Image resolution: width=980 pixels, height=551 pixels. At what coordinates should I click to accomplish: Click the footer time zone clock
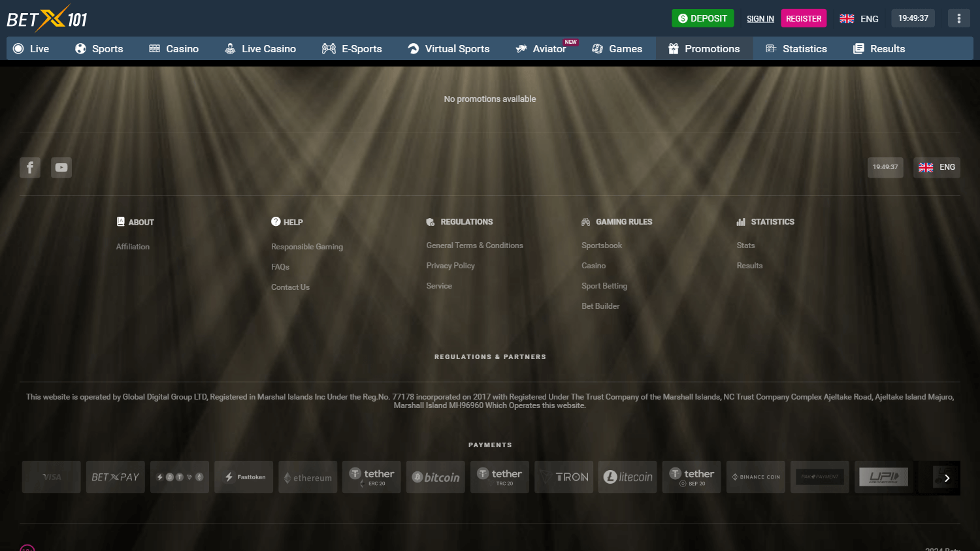coord(885,167)
